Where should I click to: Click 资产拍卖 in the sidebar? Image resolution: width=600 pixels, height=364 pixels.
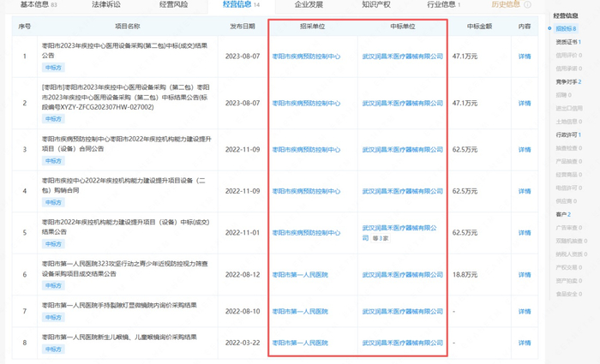569,281
